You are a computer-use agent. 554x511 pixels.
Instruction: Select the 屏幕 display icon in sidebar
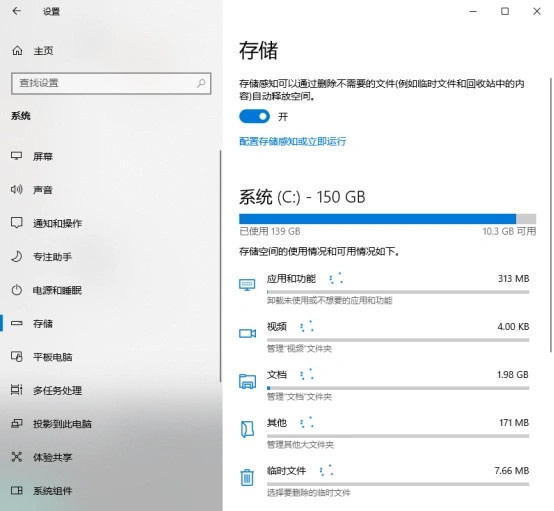click(x=16, y=156)
